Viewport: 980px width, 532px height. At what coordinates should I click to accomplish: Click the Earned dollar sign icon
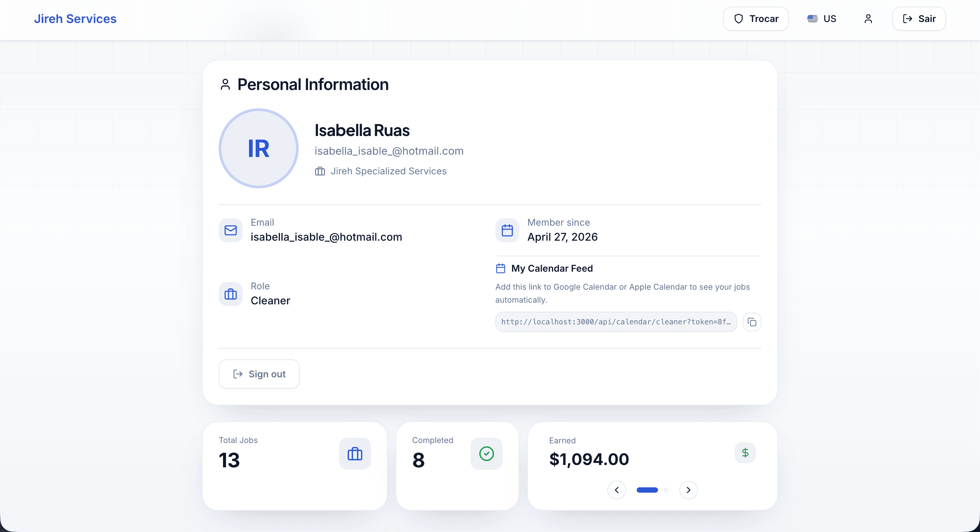pyautogui.click(x=745, y=452)
